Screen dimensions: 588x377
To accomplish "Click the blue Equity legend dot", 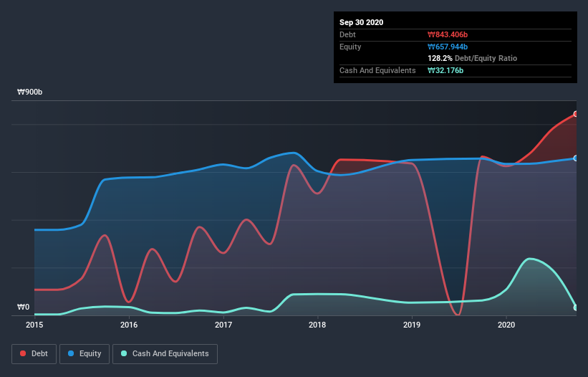I will 71,353.
